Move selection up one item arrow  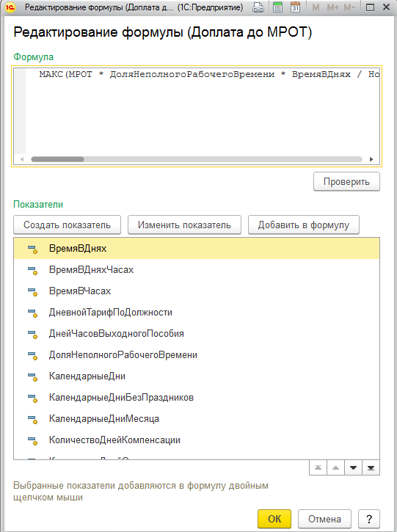tap(335, 468)
